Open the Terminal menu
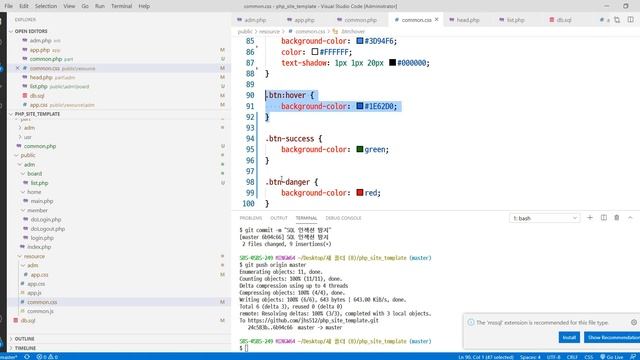 (x=122, y=6)
